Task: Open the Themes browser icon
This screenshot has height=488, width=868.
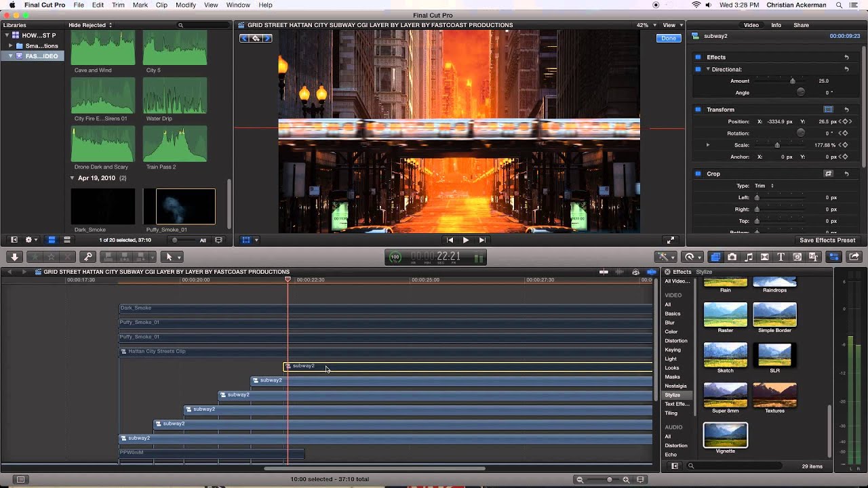Action: 814,257
